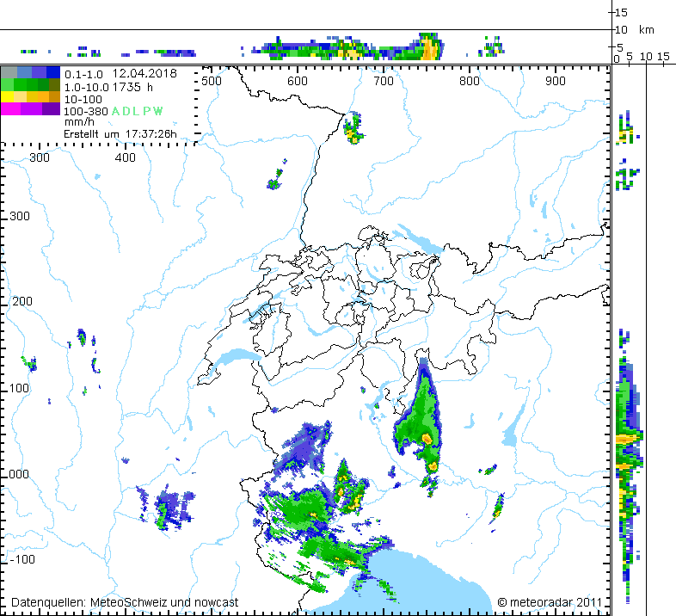Select the '10-100' intensity range label
This screenshot has height=616, width=676.
[83, 99]
